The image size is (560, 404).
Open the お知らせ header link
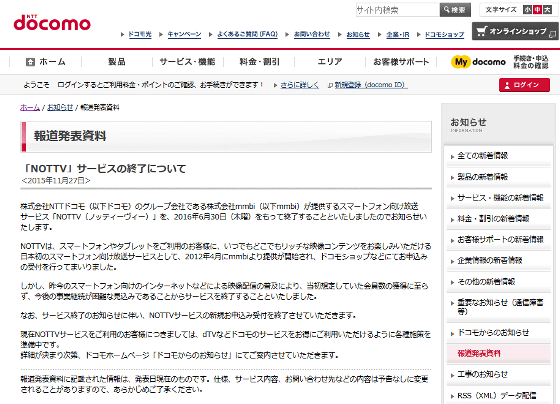click(358, 34)
